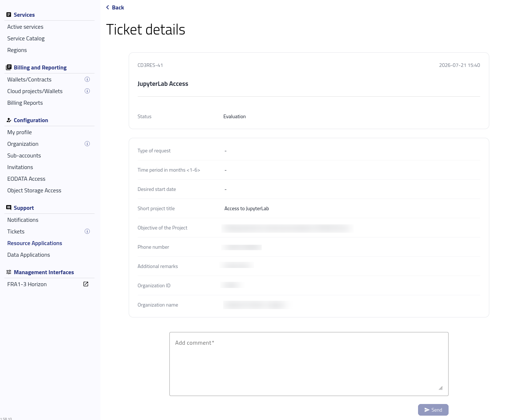Click the Time period in months label
This screenshot has height=420, width=514.
pos(169,170)
